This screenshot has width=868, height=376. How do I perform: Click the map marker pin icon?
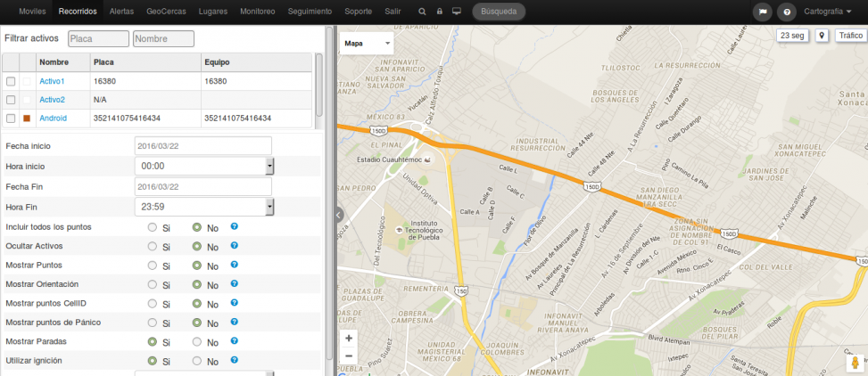[822, 36]
